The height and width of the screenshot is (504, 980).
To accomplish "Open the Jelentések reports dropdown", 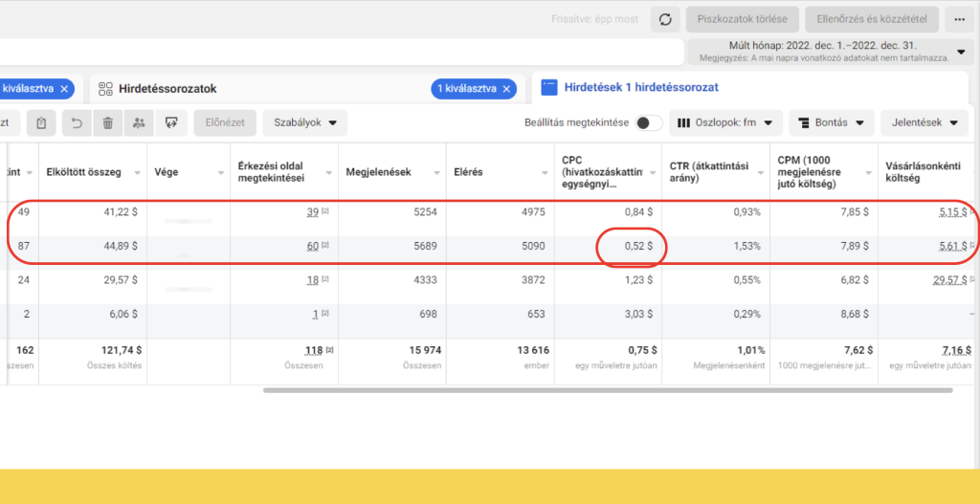I will tap(924, 122).
